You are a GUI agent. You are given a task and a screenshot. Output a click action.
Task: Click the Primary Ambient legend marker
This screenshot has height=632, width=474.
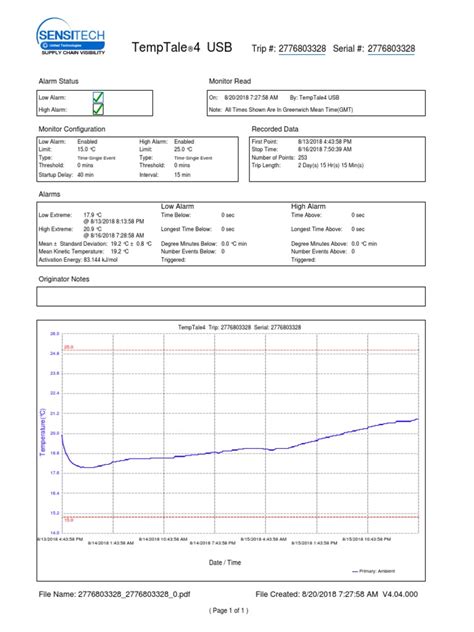click(355, 571)
